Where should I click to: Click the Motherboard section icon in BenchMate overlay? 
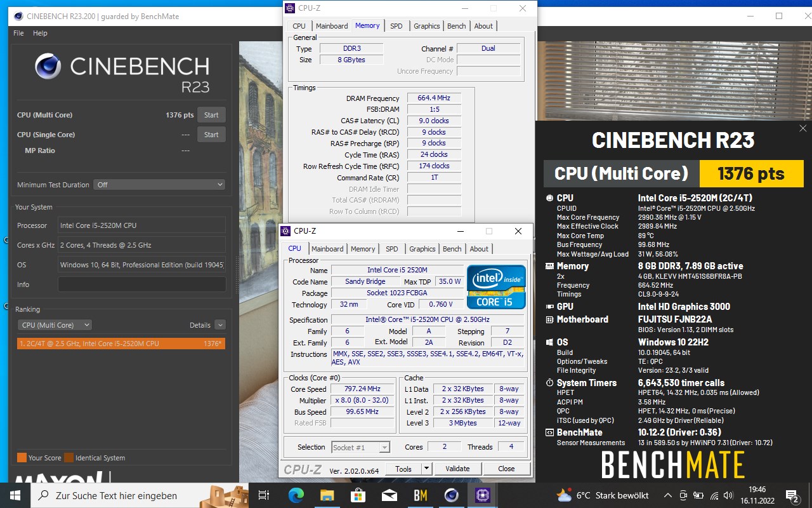pyautogui.click(x=549, y=319)
